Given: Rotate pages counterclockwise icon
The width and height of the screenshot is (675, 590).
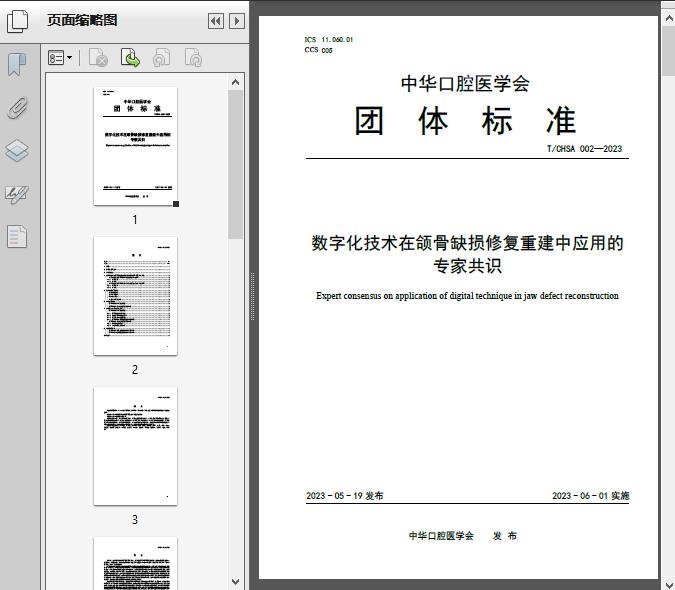Looking at the screenshot, I should click(161, 58).
